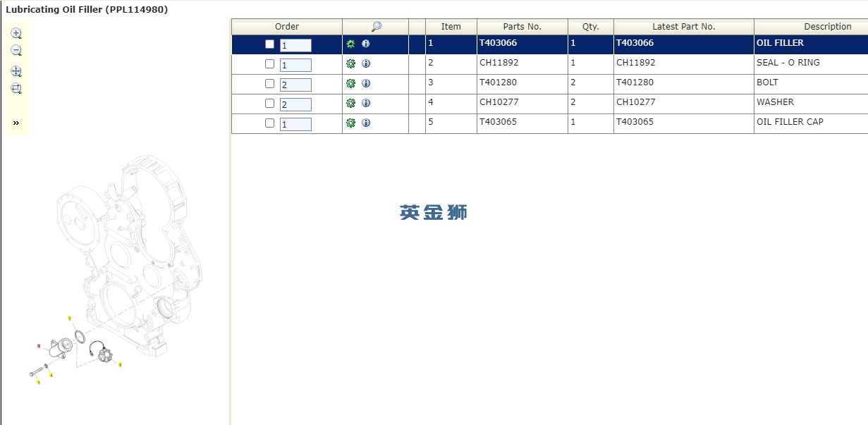The height and width of the screenshot is (425, 868).
Task: Open info icon for SEAL - O RING row
Action: click(x=366, y=63)
